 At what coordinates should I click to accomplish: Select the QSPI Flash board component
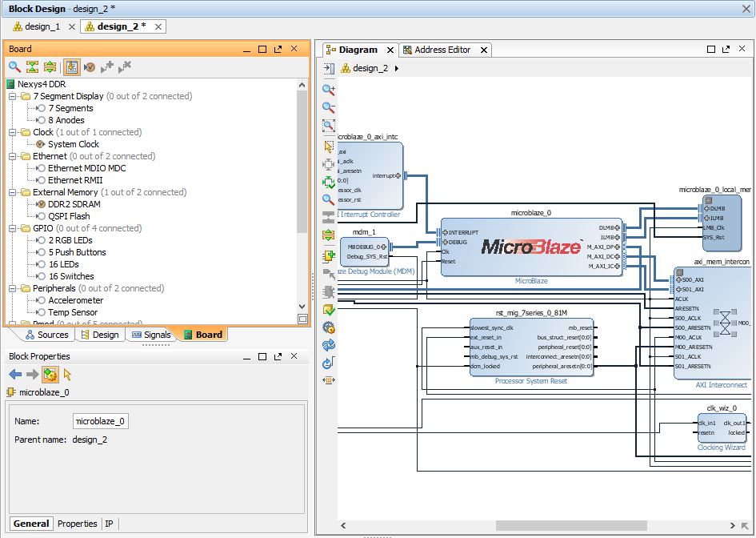(x=69, y=217)
